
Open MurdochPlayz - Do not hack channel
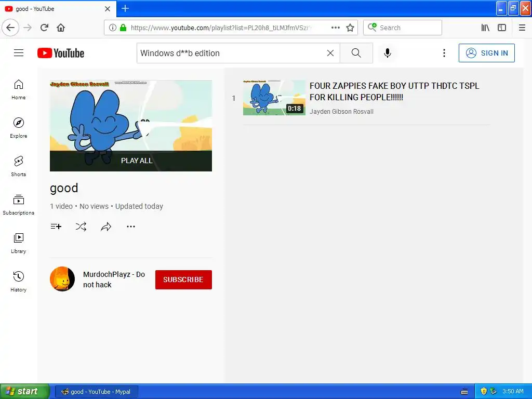(114, 279)
